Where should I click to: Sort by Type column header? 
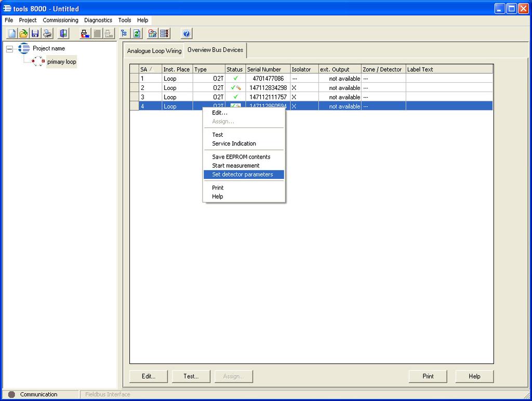pyautogui.click(x=209, y=69)
